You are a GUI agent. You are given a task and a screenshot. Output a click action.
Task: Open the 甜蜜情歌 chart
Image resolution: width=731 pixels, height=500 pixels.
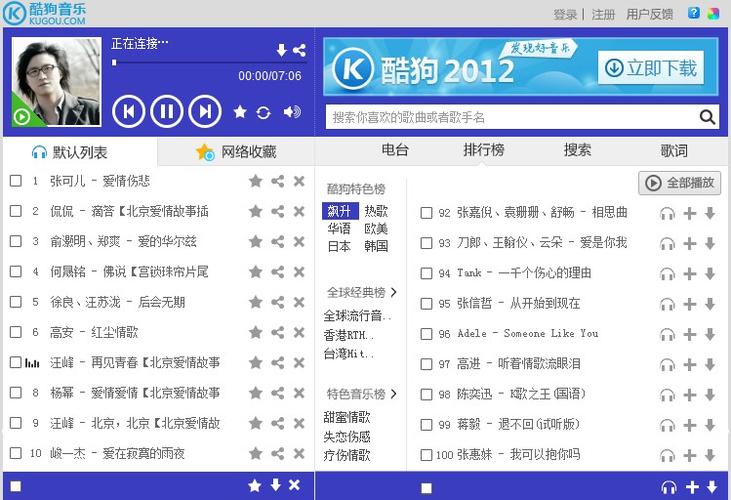(347, 417)
